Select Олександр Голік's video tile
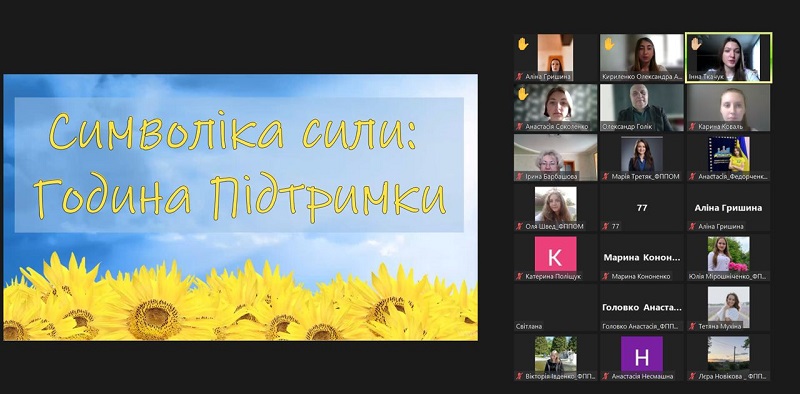The height and width of the screenshot is (394, 800). pos(642,108)
